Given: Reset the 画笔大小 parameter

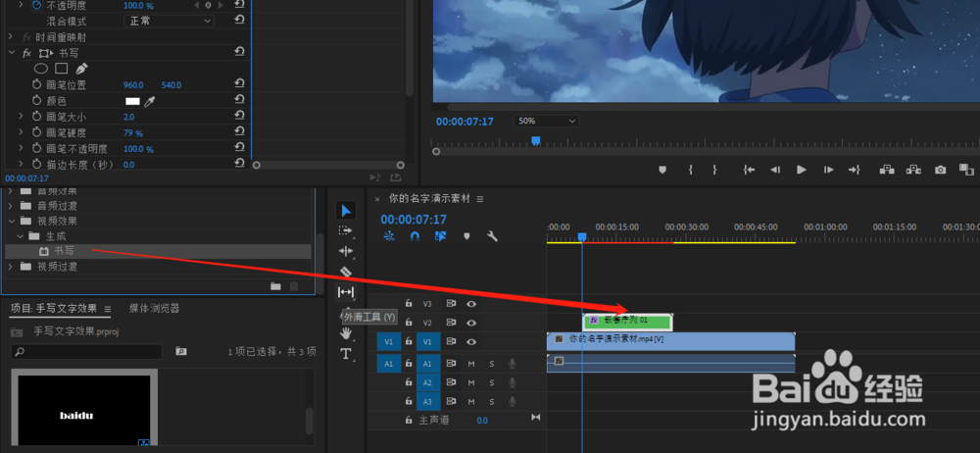Looking at the screenshot, I should click(239, 115).
